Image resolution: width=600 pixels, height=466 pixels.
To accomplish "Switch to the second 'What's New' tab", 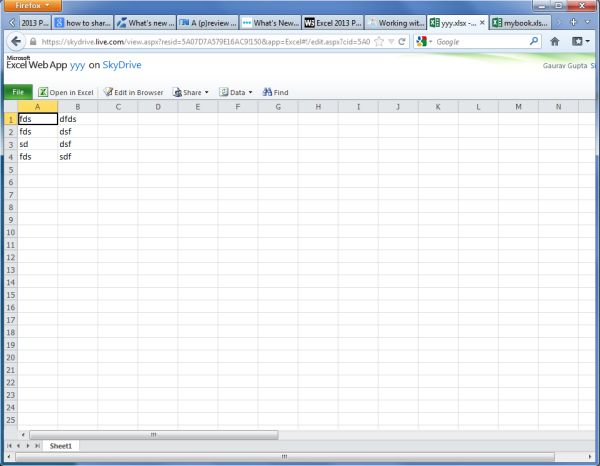I will (271, 23).
